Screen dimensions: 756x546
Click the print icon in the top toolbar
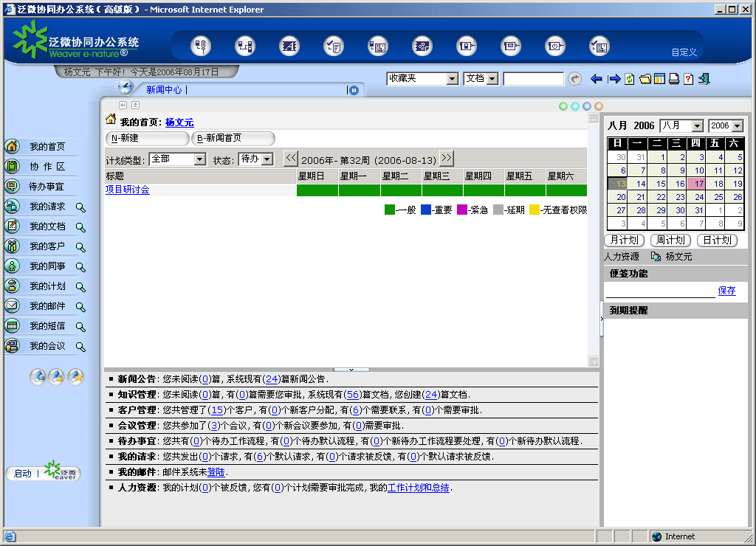(674, 79)
